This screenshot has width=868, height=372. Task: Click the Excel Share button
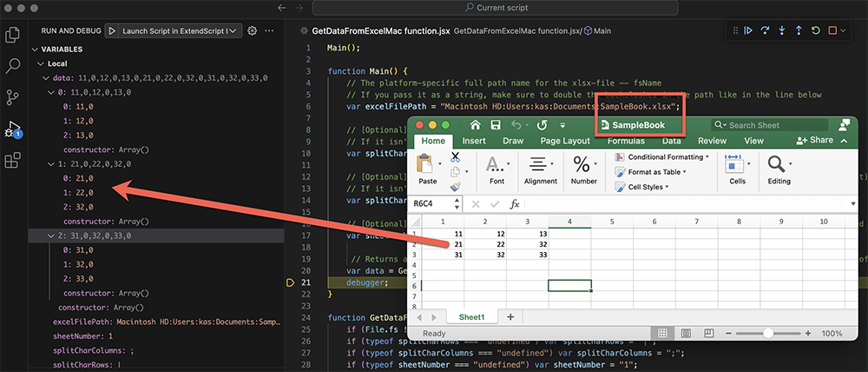click(x=814, y=141)
